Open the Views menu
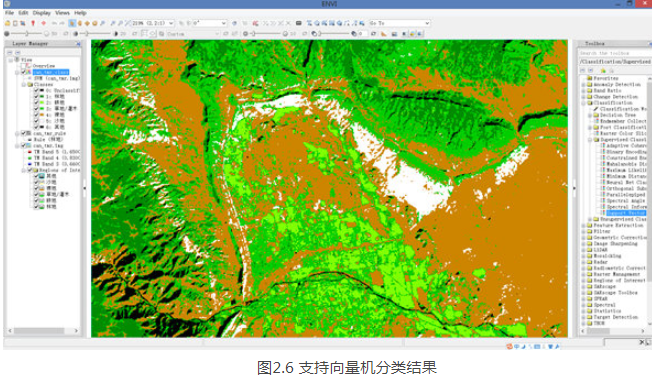This screenshot has width=652, height=379. (62, 13)
